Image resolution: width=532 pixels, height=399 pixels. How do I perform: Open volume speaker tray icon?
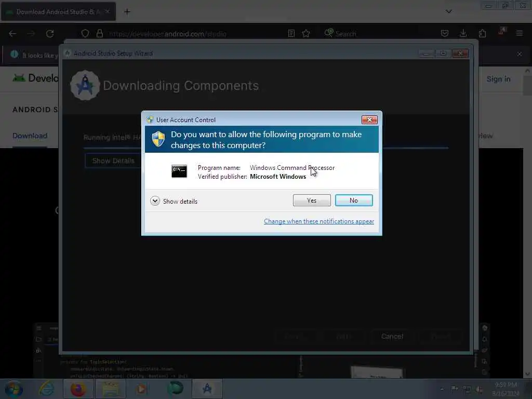(479, 390)
